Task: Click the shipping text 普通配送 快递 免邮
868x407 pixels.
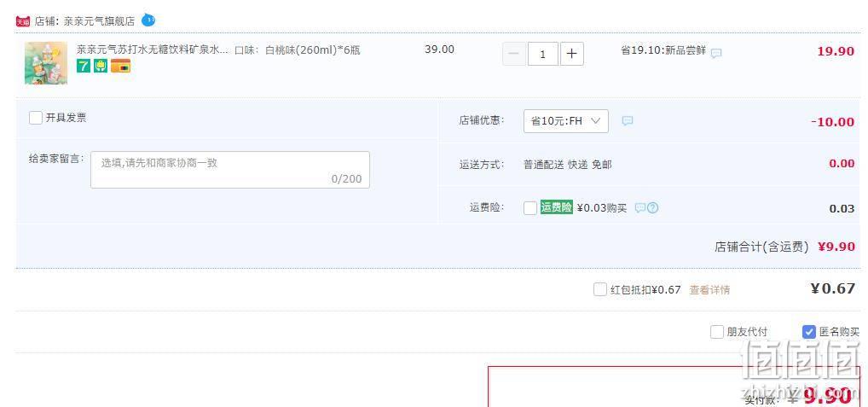Action: pyautogui.click(x=567, y=165)
